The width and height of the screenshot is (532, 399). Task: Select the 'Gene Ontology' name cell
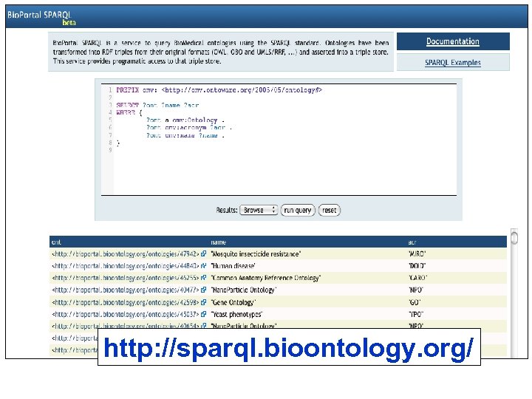coord(233,302)
